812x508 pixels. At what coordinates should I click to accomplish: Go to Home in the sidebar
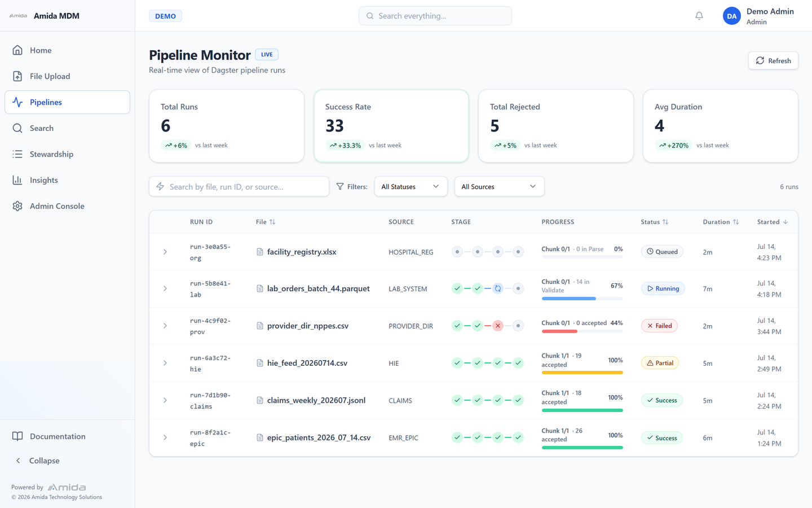(67, 50)
